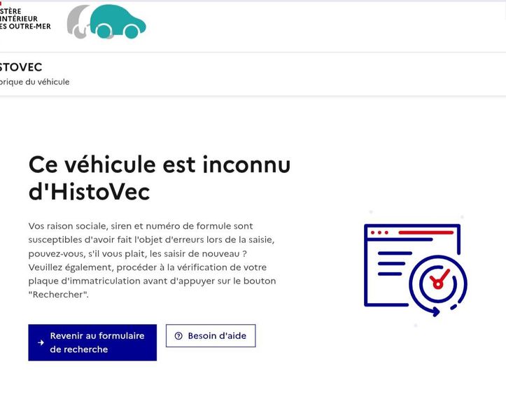Image resolution: width=506 pixels, height=420 pixels.
Task: Click the word "Rechercher" in the paragraph
Action: 58,295
